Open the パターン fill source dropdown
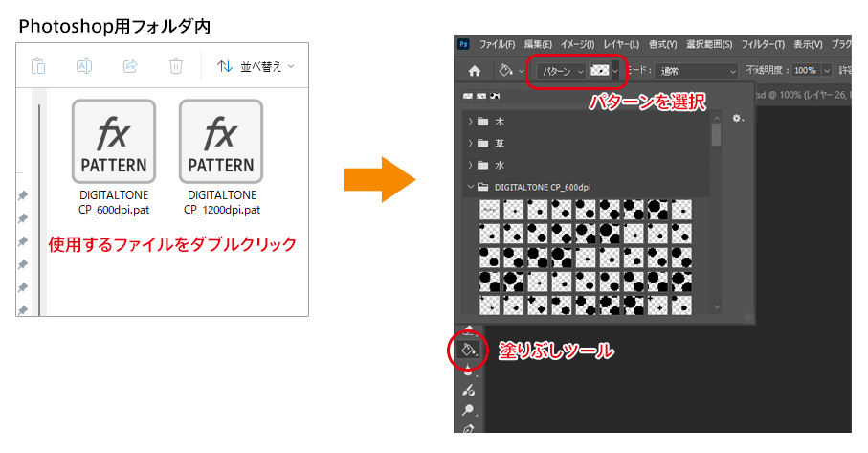The image size is (868, 453). pyautogui.click(x=561, y=71)
